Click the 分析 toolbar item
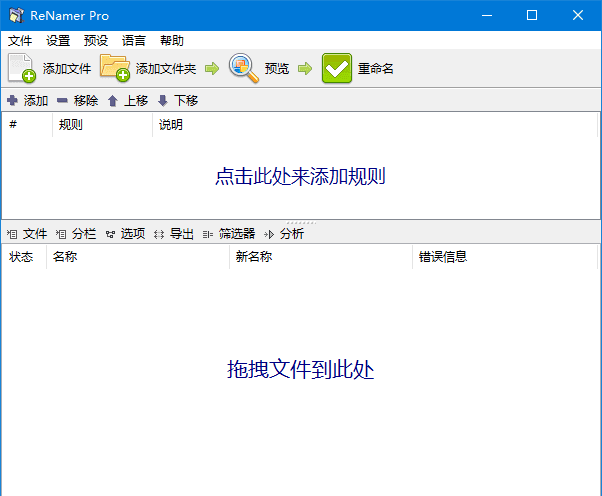 284,233
